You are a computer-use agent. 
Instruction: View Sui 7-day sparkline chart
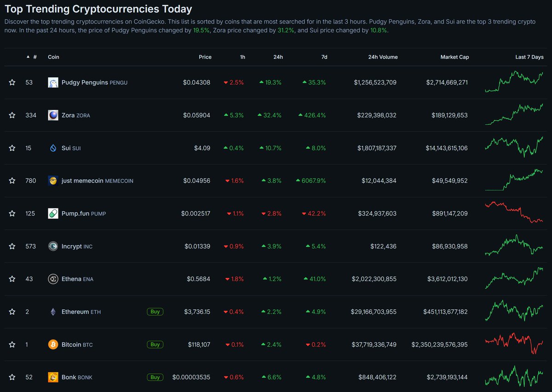[x=514, y=147]
